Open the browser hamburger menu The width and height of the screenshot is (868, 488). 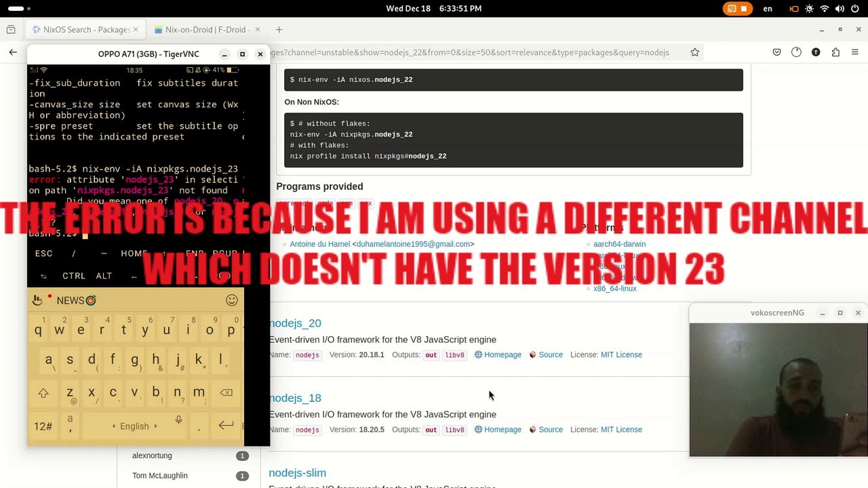click(854, 52)
